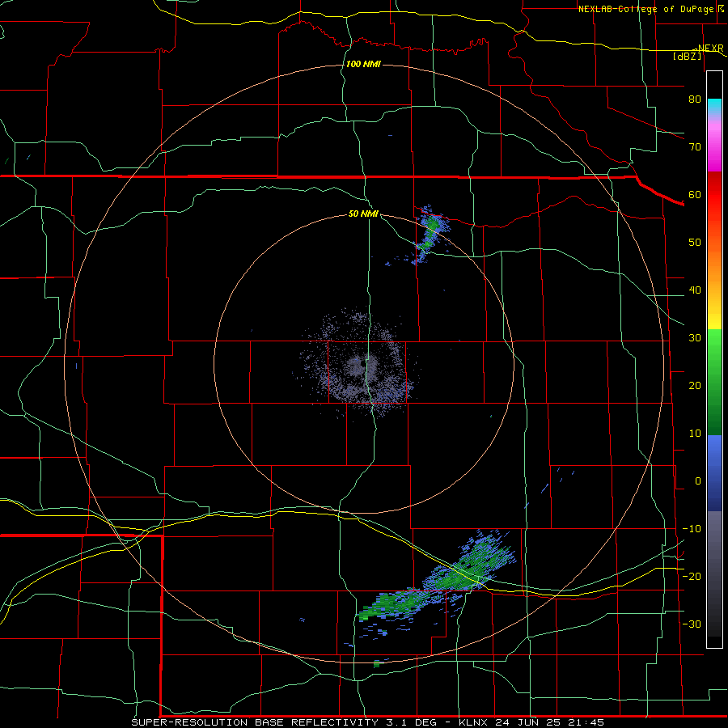Viewport: 728px width, 728px height.
Task: Click the '80' value on dBZ scale
Action: pos(695,99)
